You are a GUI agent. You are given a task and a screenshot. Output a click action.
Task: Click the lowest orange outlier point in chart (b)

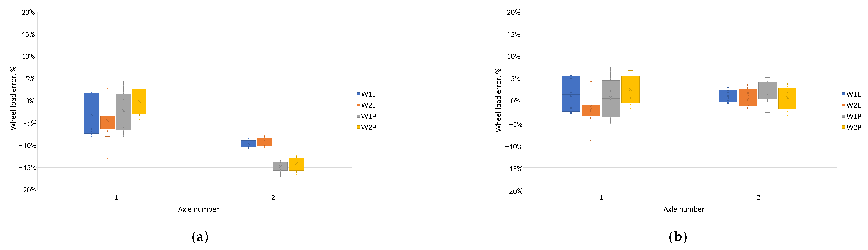[591, 141]
